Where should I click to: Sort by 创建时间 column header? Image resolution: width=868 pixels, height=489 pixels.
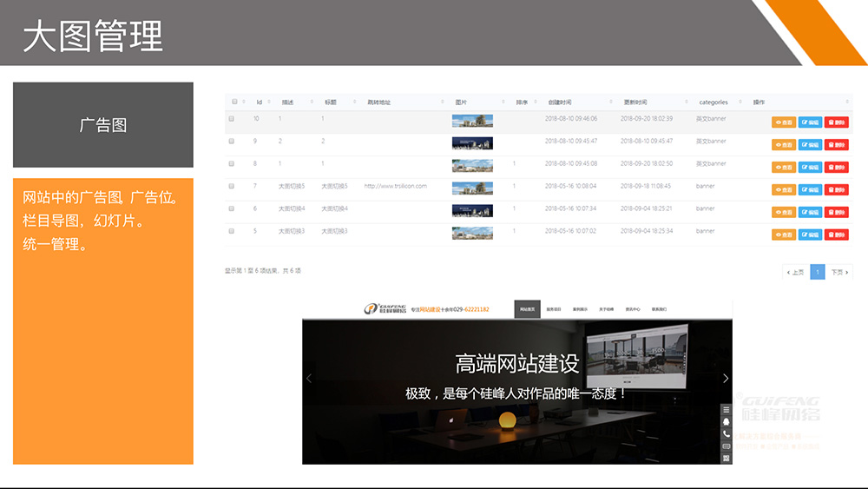pyautogui.click(x=560, y=102)
